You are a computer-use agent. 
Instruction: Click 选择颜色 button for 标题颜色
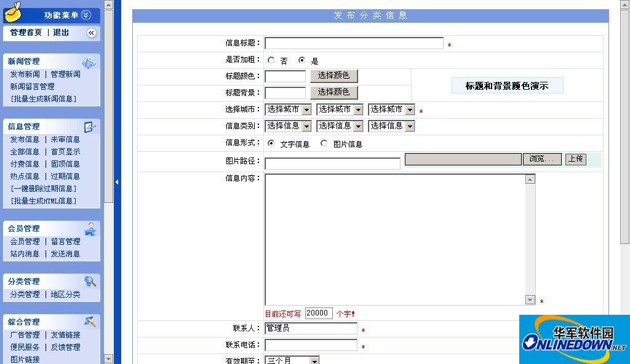pyautogui.click(x=334, y=76)
